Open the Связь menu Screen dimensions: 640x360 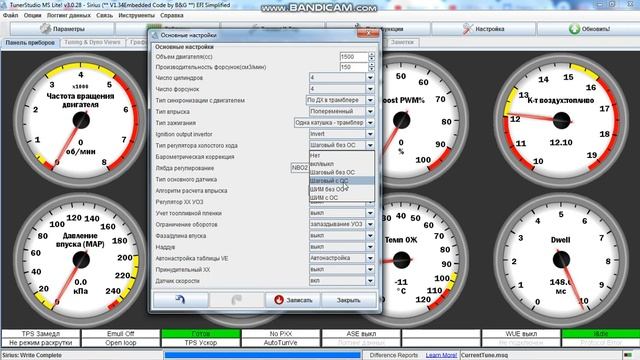click(104, 16)
